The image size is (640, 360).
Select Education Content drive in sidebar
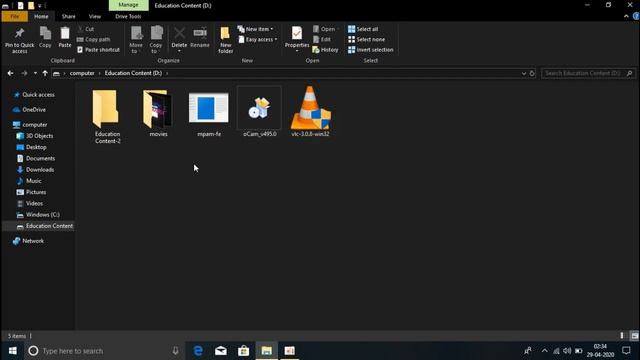pyautogui.click(x=39, y=226)
